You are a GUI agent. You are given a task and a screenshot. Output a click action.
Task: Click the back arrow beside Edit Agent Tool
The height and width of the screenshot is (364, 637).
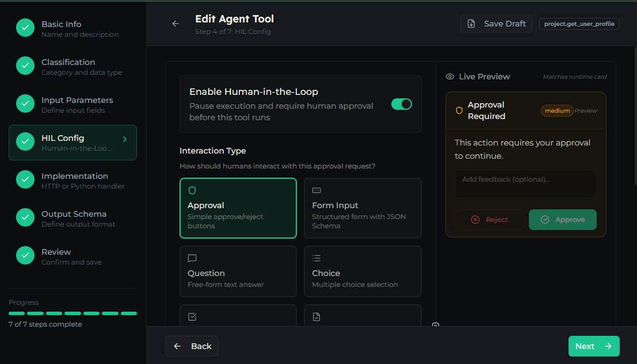point(175,24)
